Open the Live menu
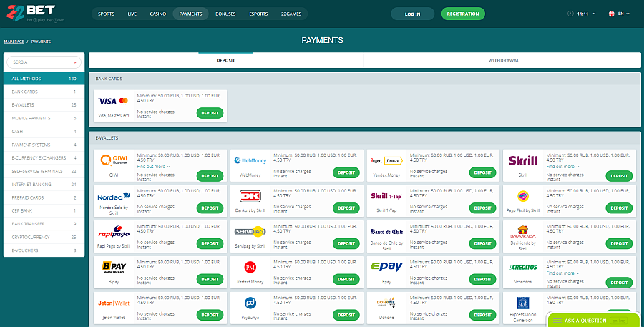The image size is (644, 327). click(132, 14)
